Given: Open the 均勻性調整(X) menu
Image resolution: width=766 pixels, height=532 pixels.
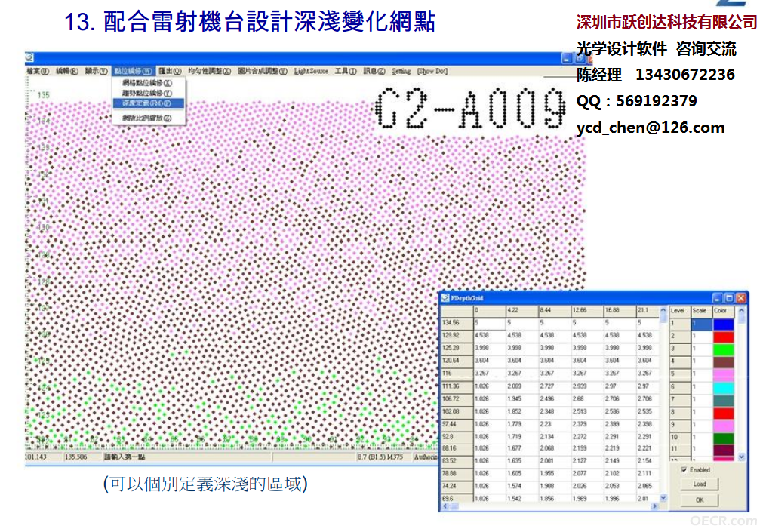Looking at the screenshot, I should (210, 72).
